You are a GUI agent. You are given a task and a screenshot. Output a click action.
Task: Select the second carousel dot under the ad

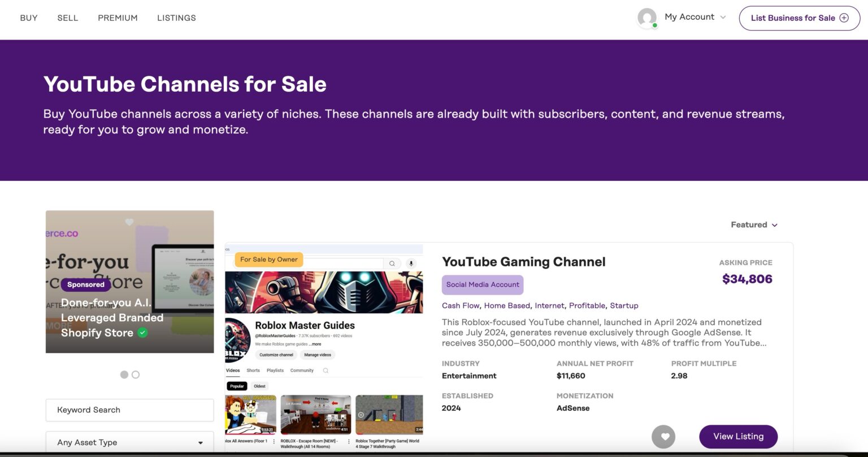[x=136, y=374]
